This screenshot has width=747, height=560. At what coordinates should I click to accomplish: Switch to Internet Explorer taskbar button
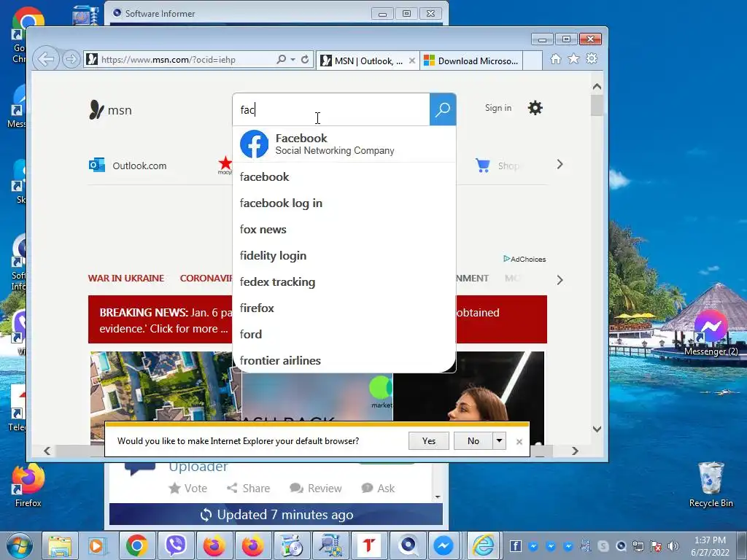[483, 545]
